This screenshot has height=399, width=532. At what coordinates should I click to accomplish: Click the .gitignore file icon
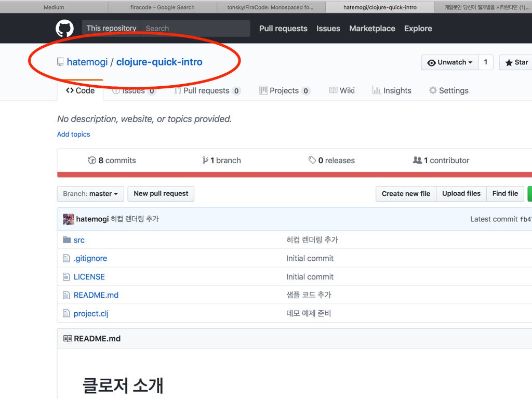tap(66, 259)
